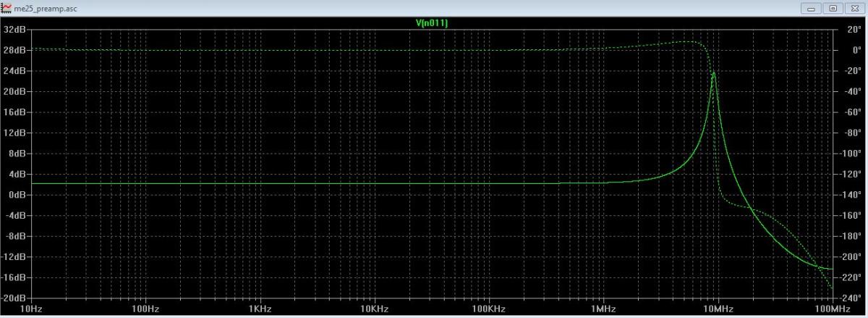The height and width of the screenshot is (318, 868).
Task: Maximize the plot window
Action: click(x=833, y=8)
